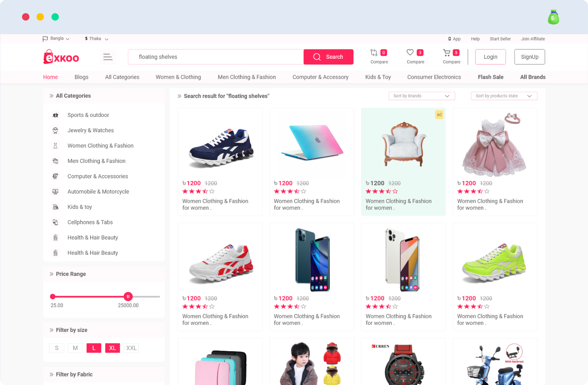Click the Automobile & Motorcycle sidebar icon
The image size is (588, 385).
(55, 192)
